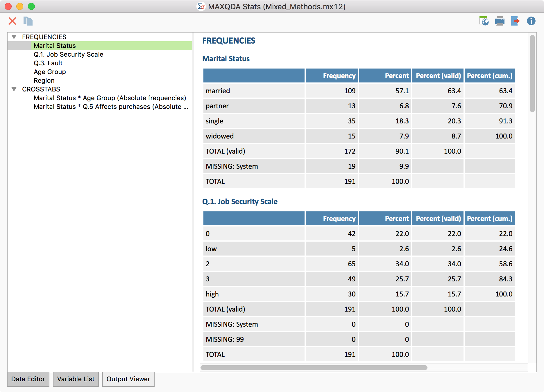
Task: Open Marital Status * Q.5 Affects purchases crosstab
Action: (x=111, y=107)
